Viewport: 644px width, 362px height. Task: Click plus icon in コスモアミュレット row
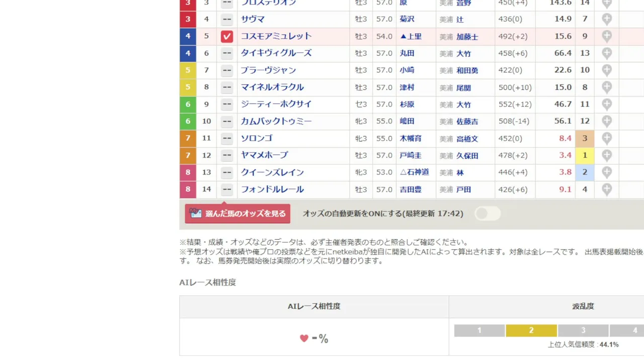(x=607, y=36)
